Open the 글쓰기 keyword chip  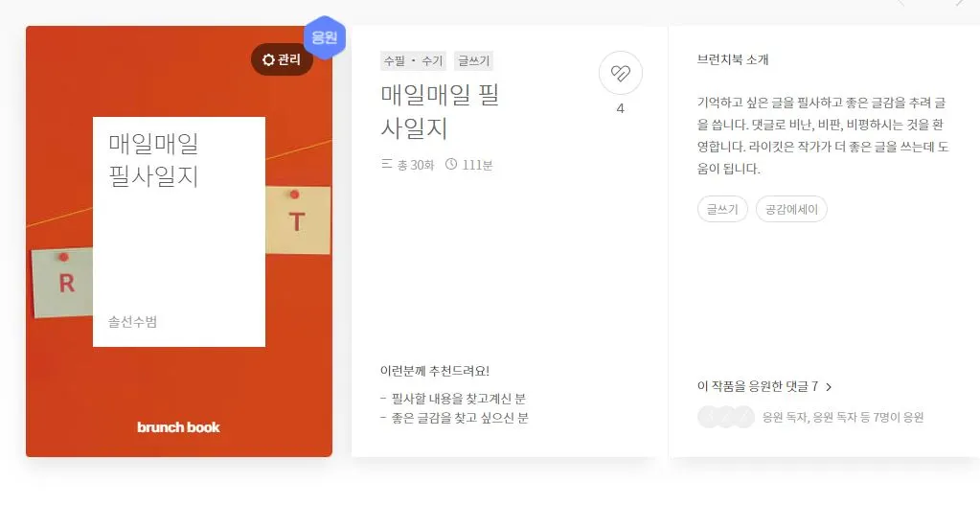[722, 209]
